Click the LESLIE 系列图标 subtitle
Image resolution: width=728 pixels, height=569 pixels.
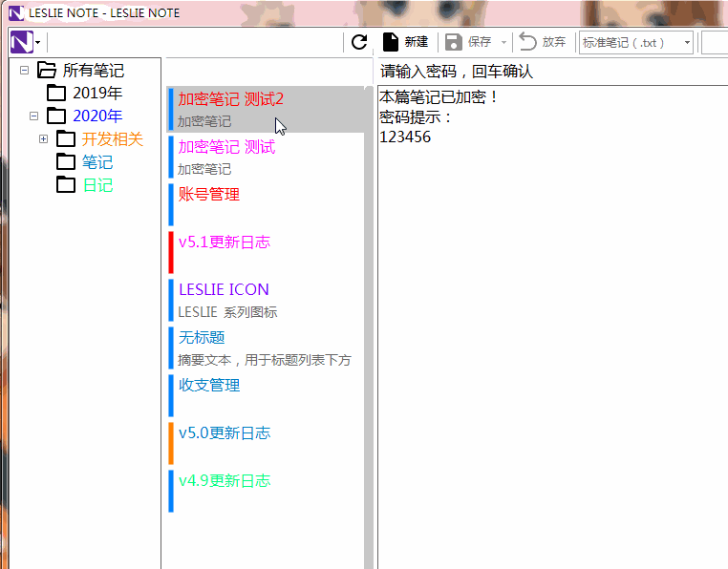(227, 312)
